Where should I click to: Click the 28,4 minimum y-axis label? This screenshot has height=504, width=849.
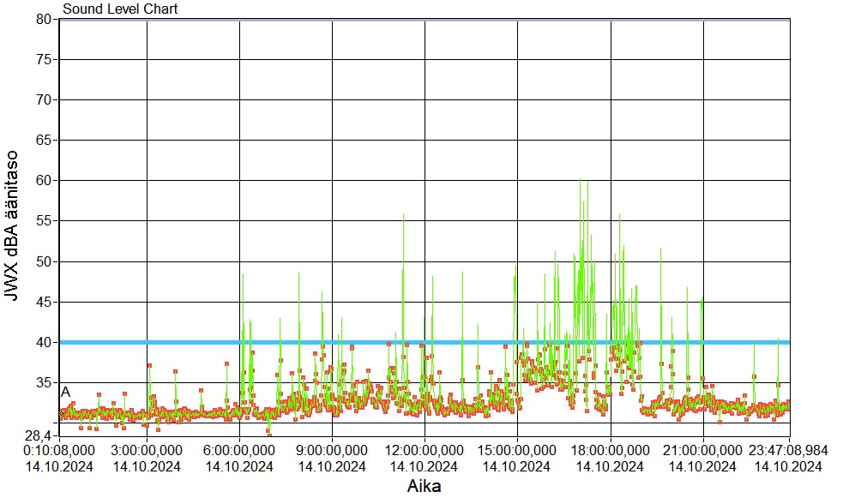39,435
